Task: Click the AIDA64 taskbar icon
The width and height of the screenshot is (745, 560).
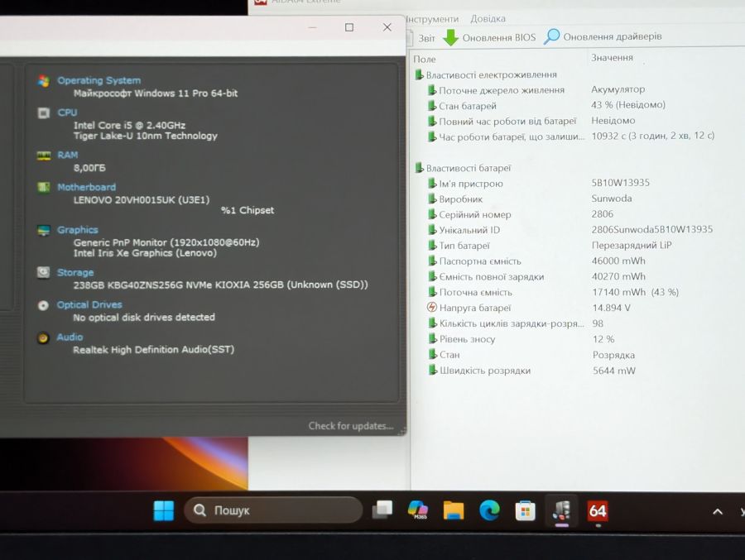Action: pos(597,511)
